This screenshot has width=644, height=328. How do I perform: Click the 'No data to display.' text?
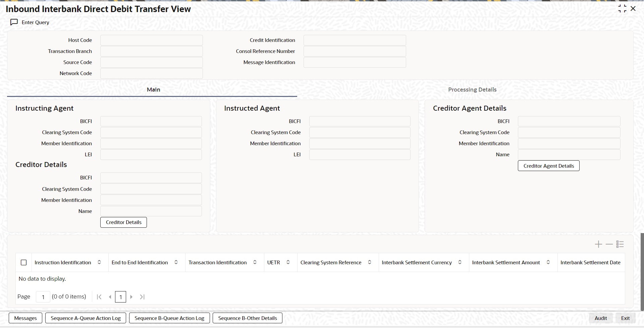click(x=42, y=279)
